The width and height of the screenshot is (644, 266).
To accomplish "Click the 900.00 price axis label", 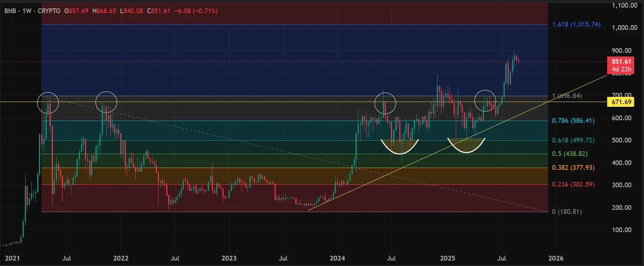I will pyautogui.click(x=622, y=51).
